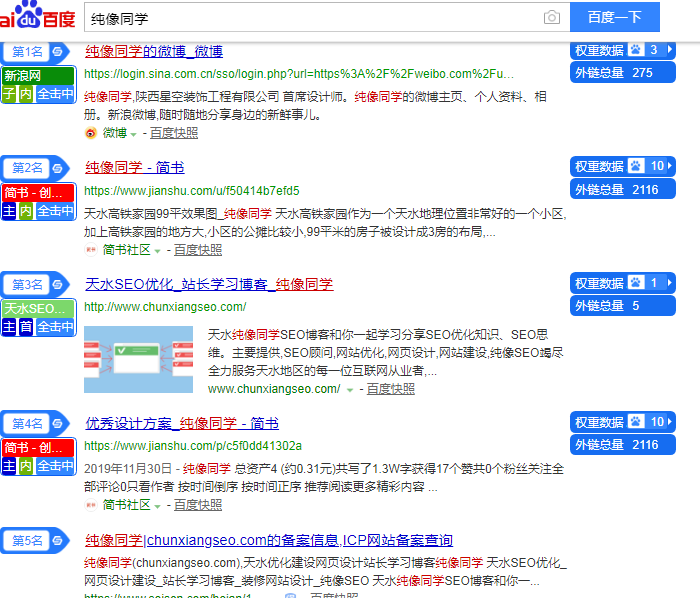The image size is (700, 598).
Task: Click the swirl icon beside 第1名
Action: [x=58, y=51]
